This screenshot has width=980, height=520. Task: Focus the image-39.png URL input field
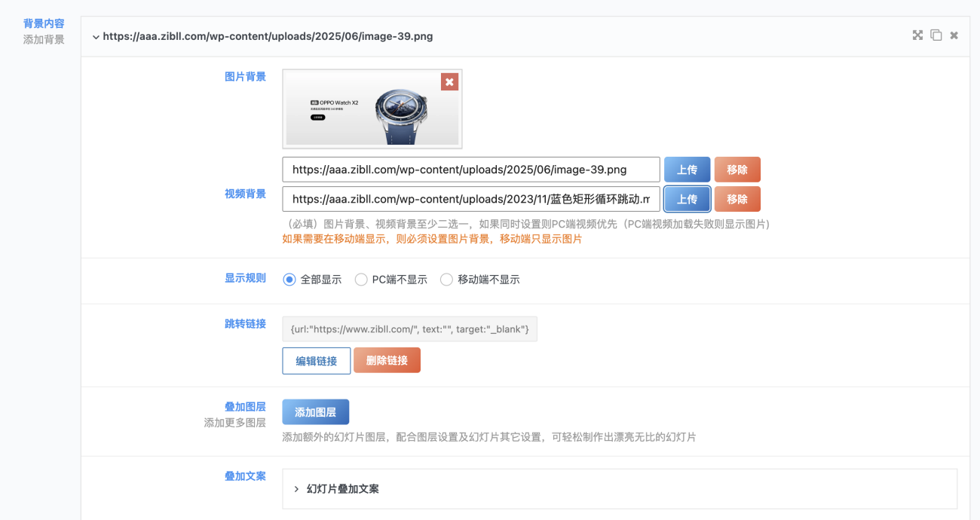pos(471,170)
